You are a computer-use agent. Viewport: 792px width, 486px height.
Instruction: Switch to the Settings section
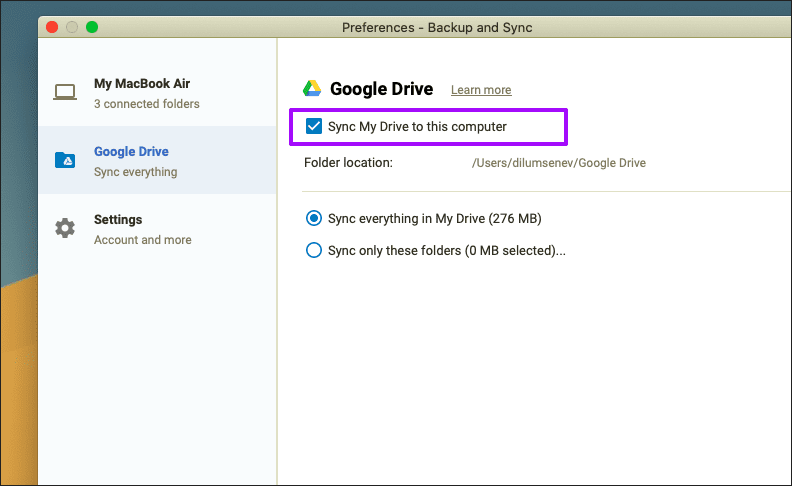[x=158, y=229]
